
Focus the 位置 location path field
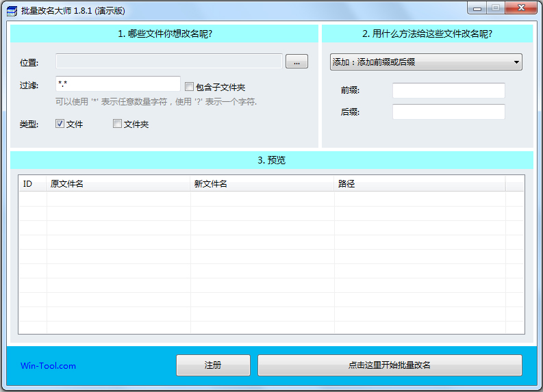click(169, 62)
